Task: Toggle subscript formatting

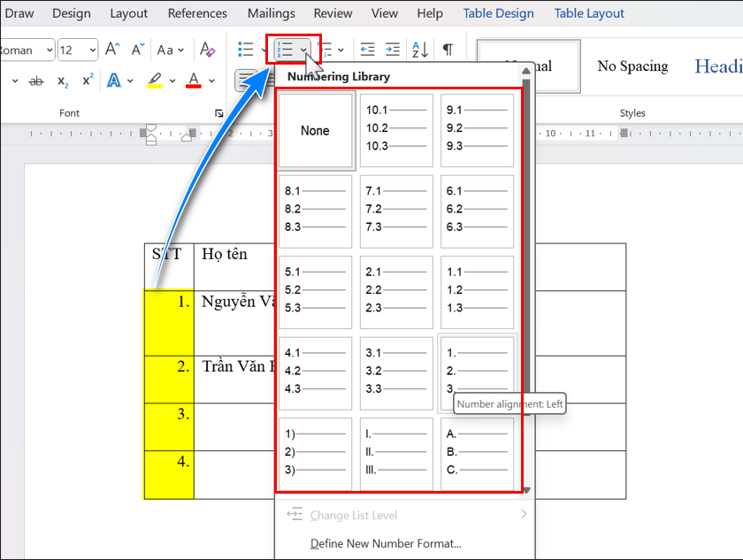Action: (x=63, y=81)
